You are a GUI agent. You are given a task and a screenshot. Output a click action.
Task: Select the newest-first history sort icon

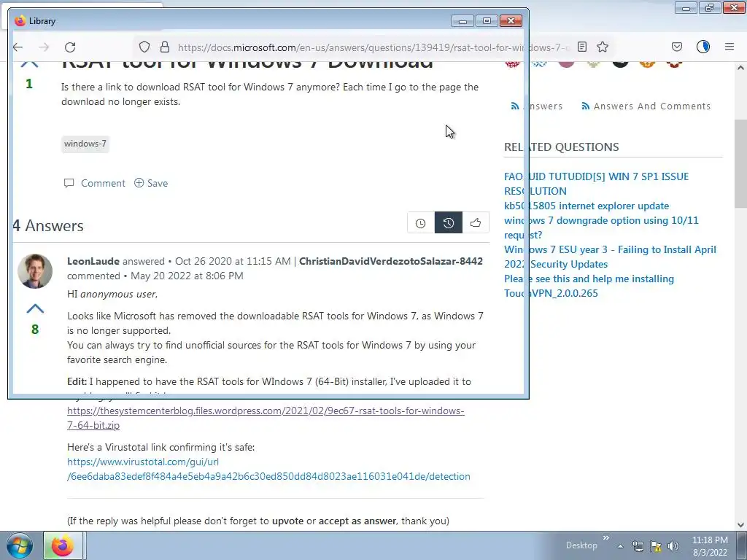pyautogui.click(x=449, y=223)
